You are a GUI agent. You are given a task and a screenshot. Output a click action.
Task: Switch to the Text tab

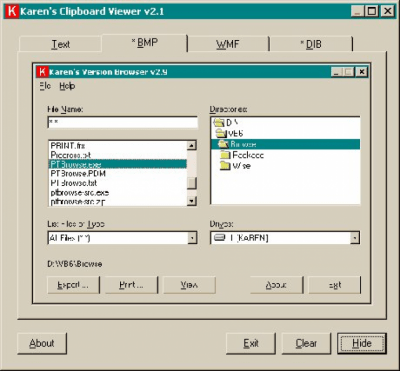pos(60,44)
